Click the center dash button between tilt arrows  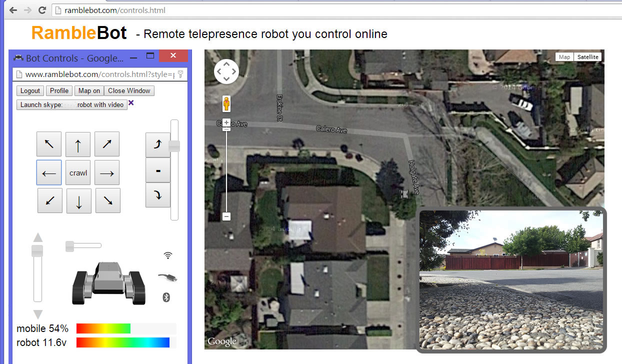(158, 170)
